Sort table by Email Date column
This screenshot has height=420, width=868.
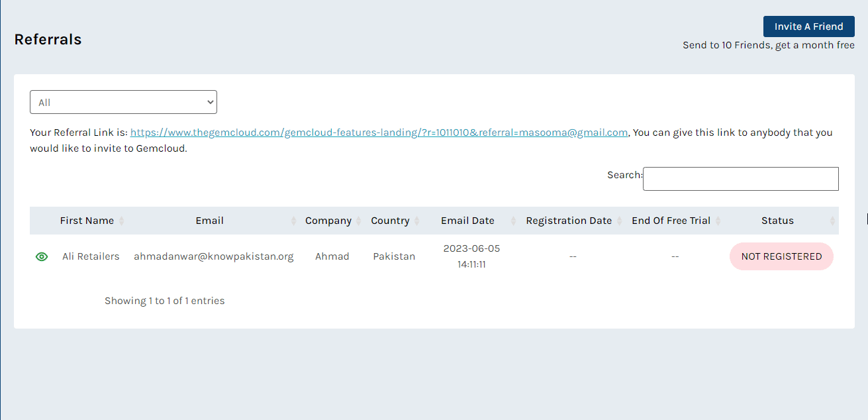[467, 221]
